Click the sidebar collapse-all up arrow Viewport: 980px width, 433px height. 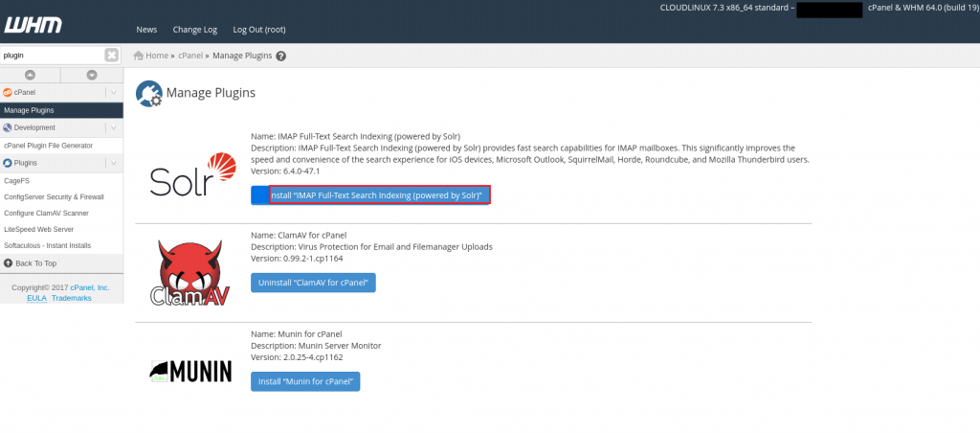[x=30, y=75]
